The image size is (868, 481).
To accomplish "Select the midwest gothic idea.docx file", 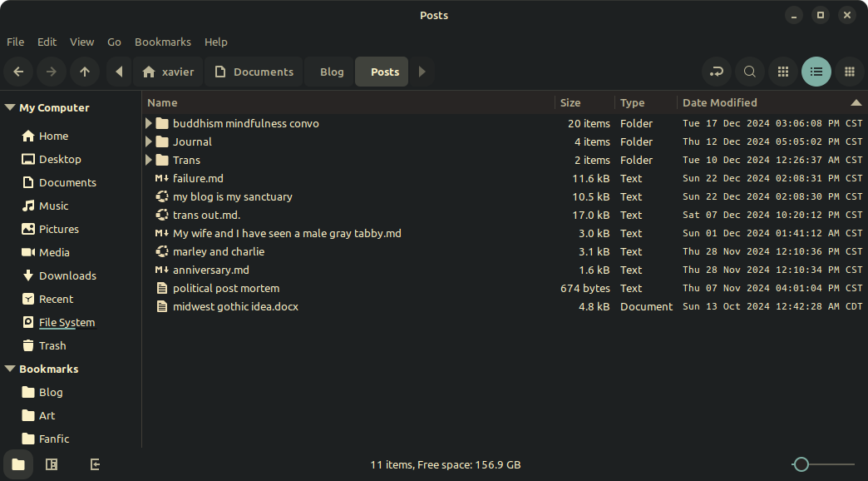I will tap(235, 306).
